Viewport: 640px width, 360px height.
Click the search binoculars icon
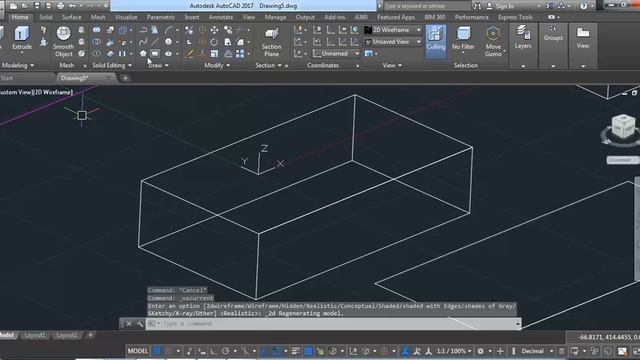click(x=477, y=6)
